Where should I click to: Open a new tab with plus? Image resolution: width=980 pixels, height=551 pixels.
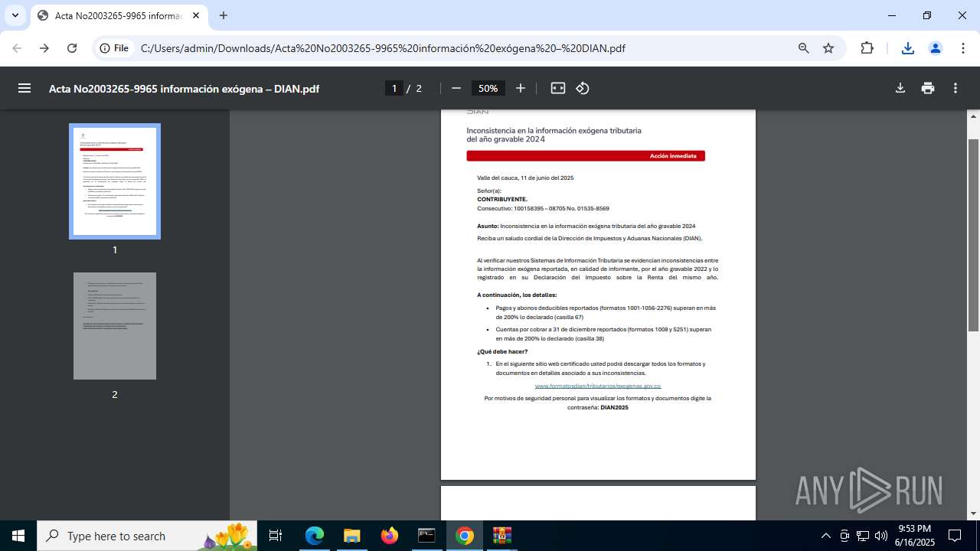click(x=224, y=15)
